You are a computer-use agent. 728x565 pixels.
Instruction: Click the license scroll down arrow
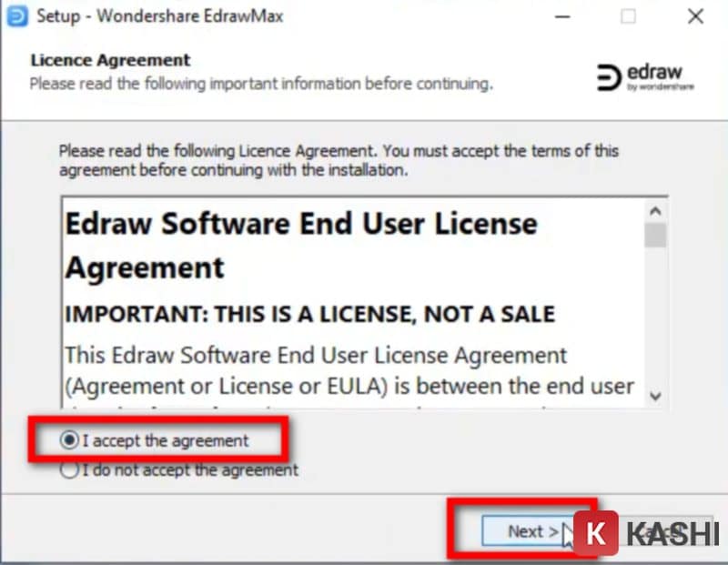pos(655,396)
